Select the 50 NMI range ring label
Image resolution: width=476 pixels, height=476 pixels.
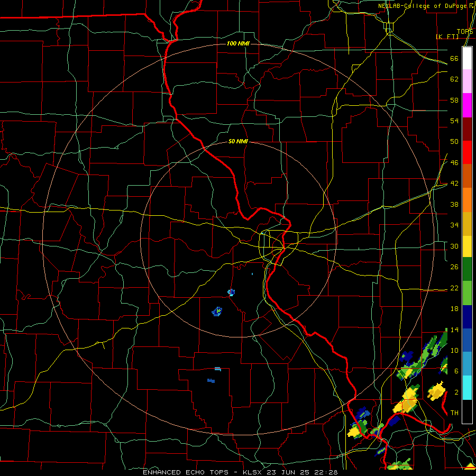[x=238, y=141]
